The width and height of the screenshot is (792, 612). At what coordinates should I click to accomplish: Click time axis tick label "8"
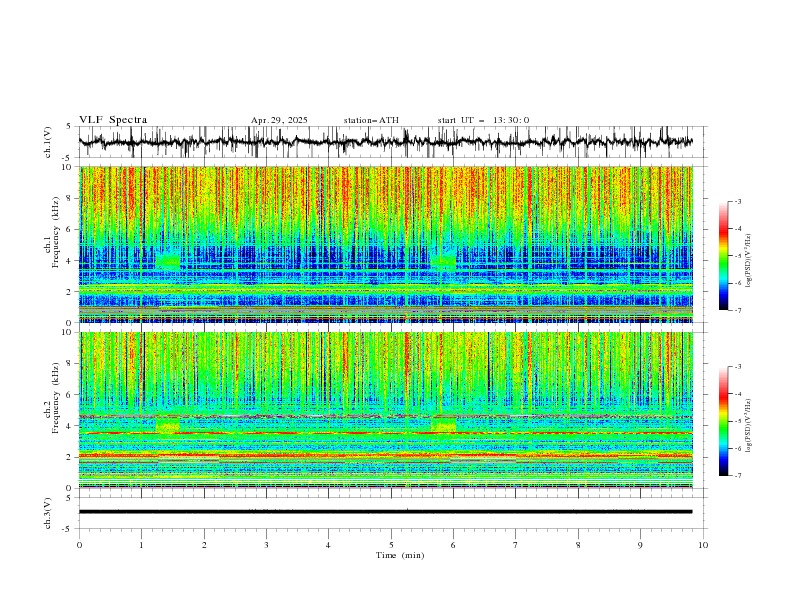[x=578, y=545]
